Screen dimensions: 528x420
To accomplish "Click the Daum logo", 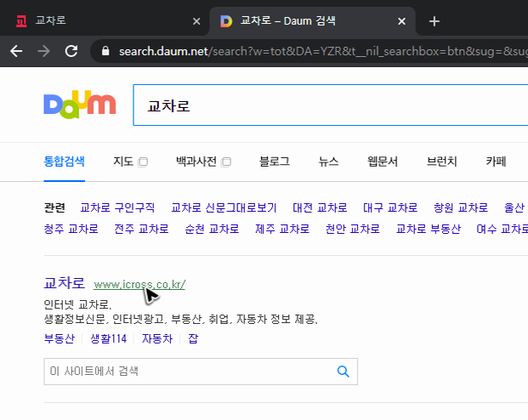I will (80, 105).
